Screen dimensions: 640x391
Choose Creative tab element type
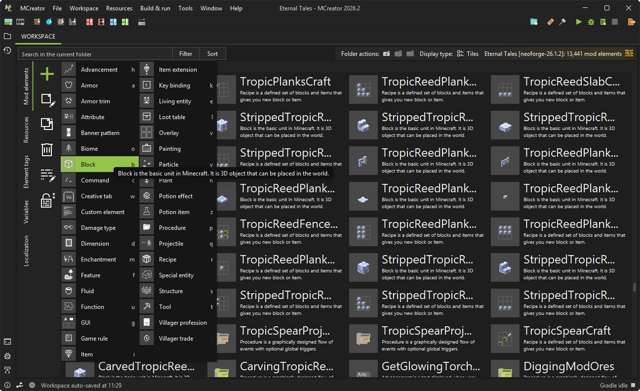pos(100,196)
